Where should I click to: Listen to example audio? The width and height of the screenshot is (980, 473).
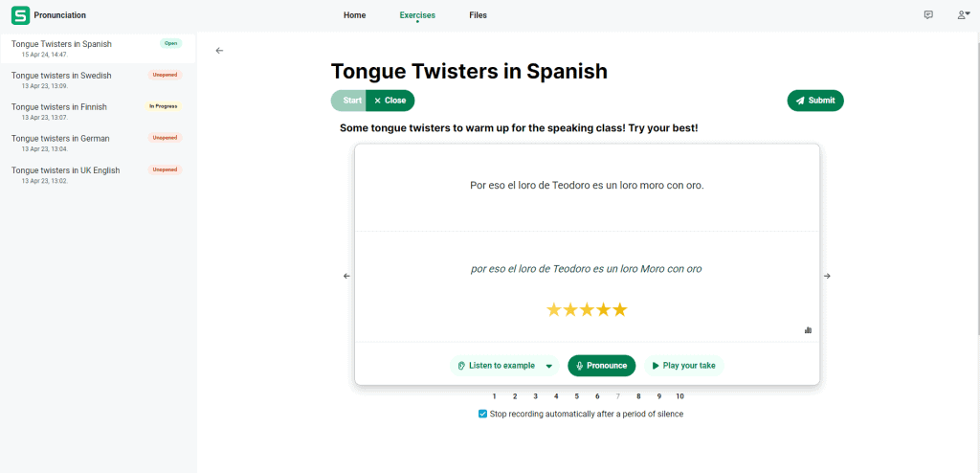[497, 366]
